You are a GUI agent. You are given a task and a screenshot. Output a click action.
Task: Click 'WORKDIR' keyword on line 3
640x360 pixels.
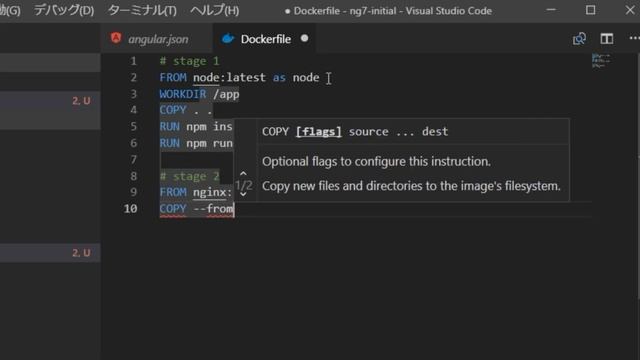point(183,94)
